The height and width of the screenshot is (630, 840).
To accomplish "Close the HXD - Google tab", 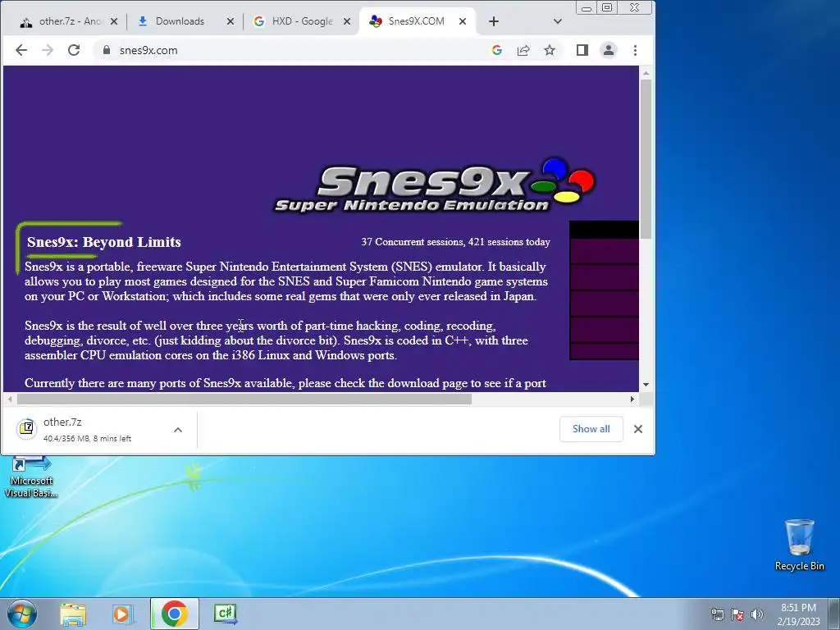I will tap(347, 21).
